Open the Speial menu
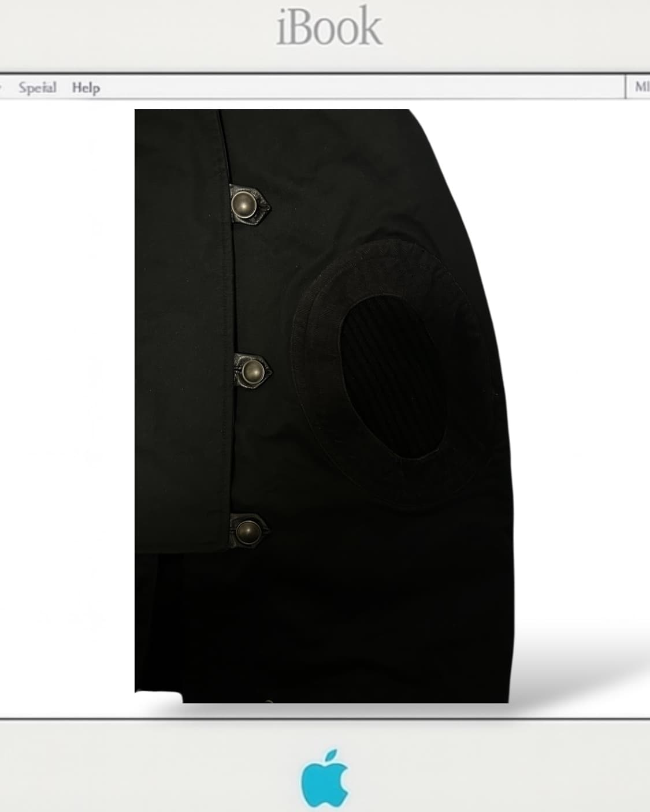This screenshot has width=650, height=812. point(37,88)
